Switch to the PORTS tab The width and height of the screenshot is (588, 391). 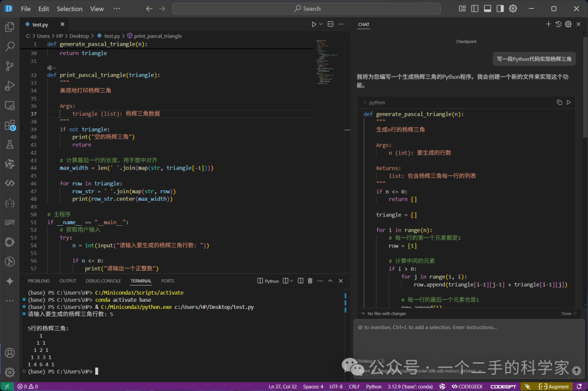tap(168, 281)
